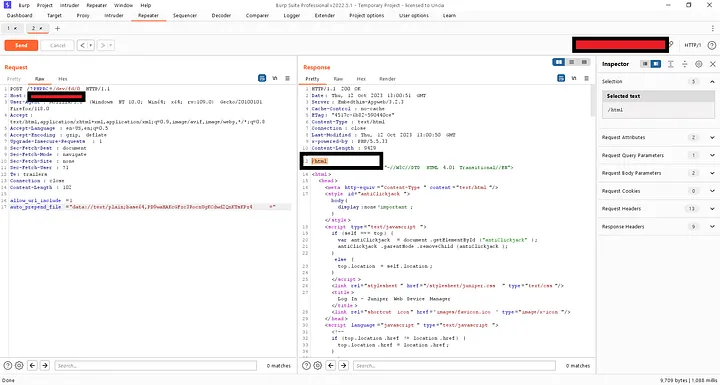Close the Inspector panel
Image resolution: width=720 pixels, height=385 pixels.
click(x=713, y=64)
